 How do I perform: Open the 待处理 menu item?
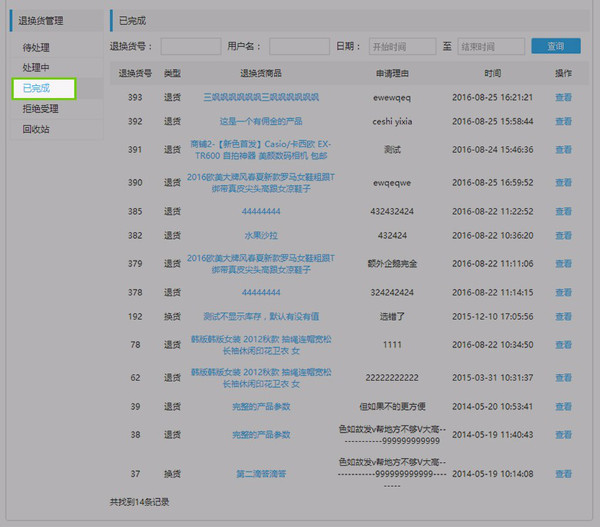pos(36,47)
